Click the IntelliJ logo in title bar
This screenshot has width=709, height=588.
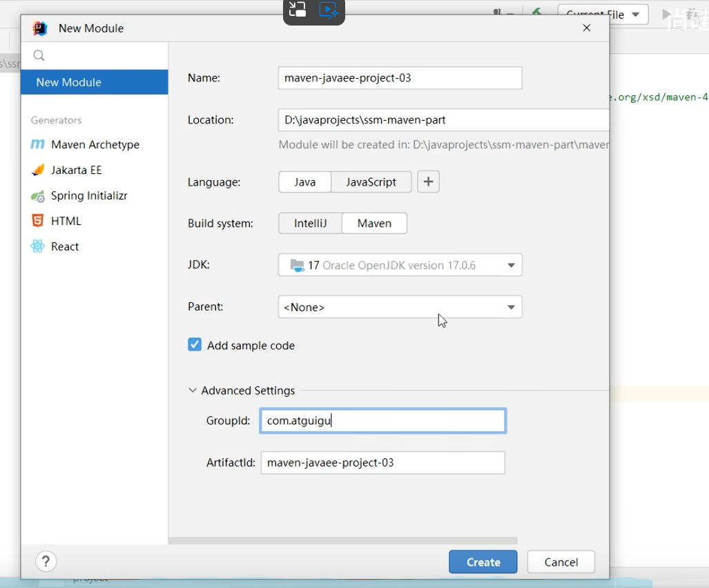(x=40, y=28)
